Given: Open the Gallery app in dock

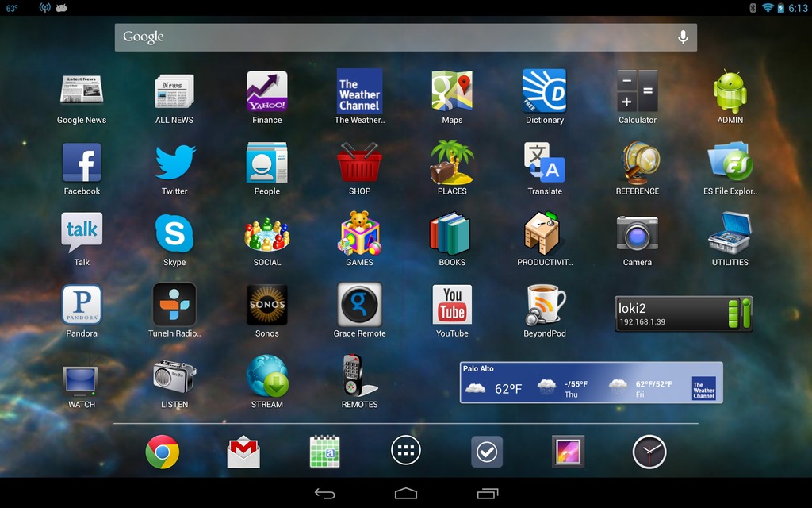Looking at the screenshot, I should (x=568, y=452).
